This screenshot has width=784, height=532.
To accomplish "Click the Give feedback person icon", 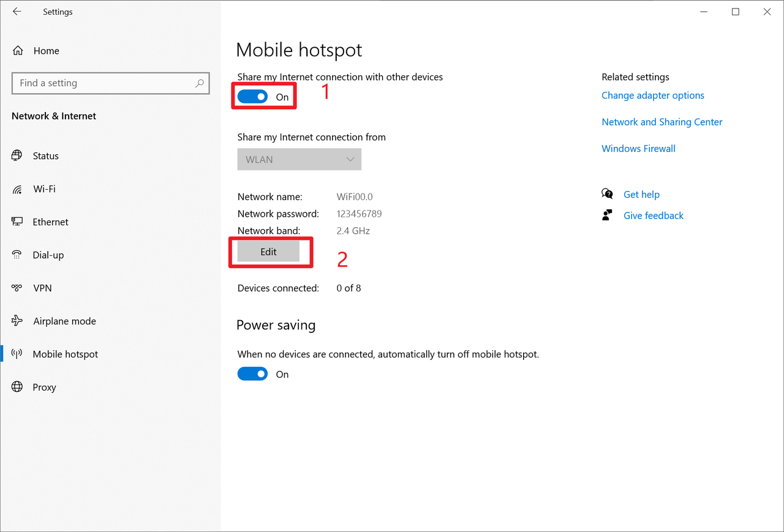I will tap(607, 215).
